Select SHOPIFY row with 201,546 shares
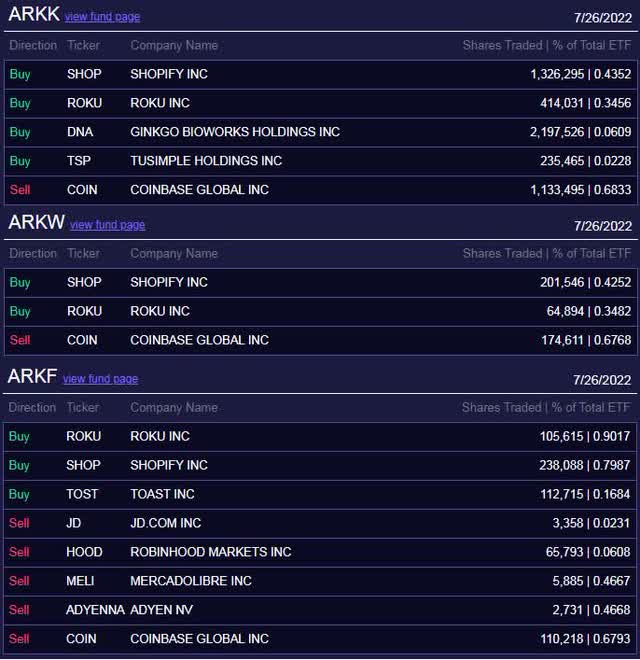This screenshot has height=660, width=640. (320, 282)
